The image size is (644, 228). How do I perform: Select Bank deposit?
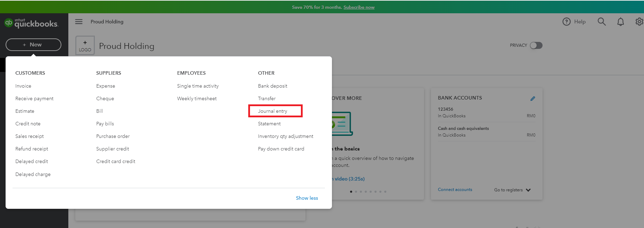tap(273, 86)
